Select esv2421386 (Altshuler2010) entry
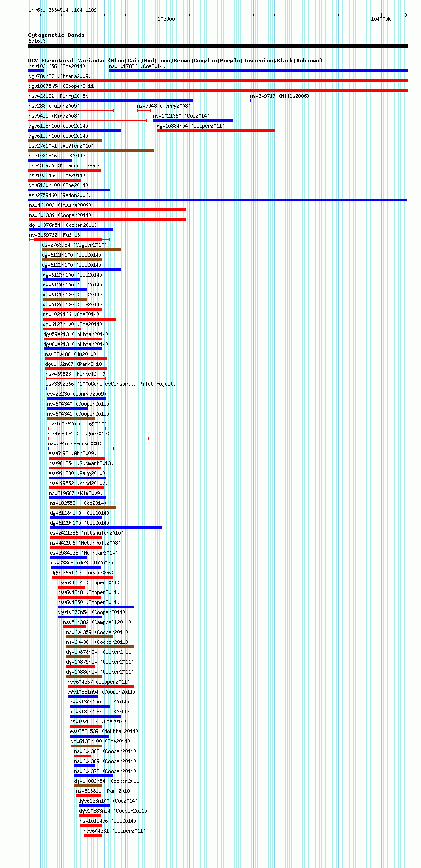Screen dimensions: 421x868 87,533
